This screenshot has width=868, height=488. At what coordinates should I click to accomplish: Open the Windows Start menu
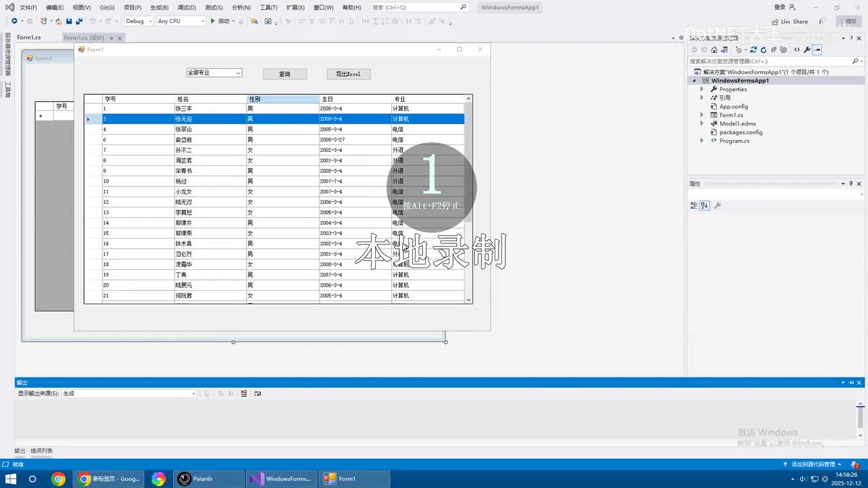12,479
